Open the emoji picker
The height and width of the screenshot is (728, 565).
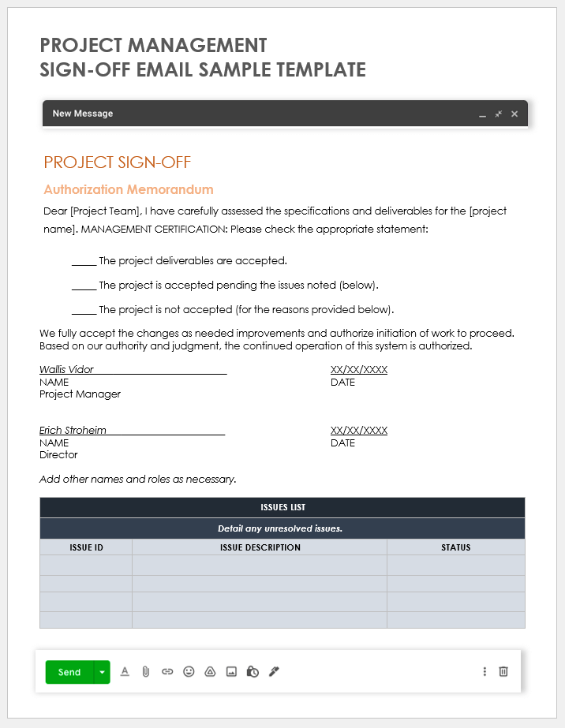[189, 672]
